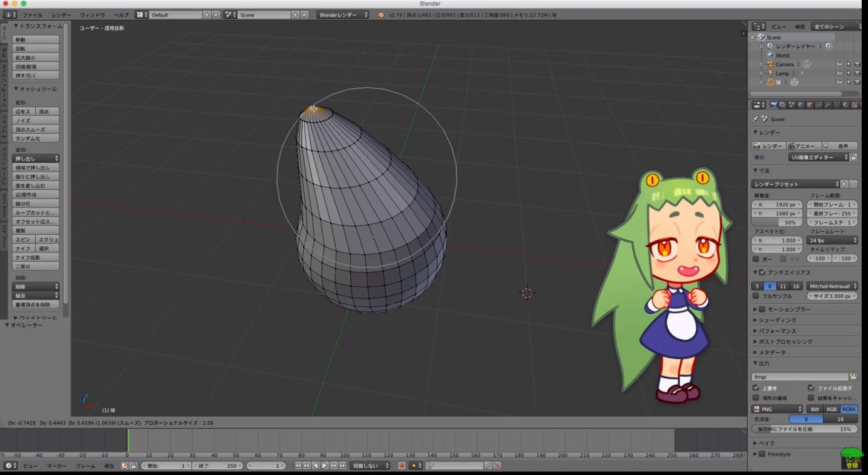Open the Scene properties tab icon
868x475 pixels.
tap(792, 105)
